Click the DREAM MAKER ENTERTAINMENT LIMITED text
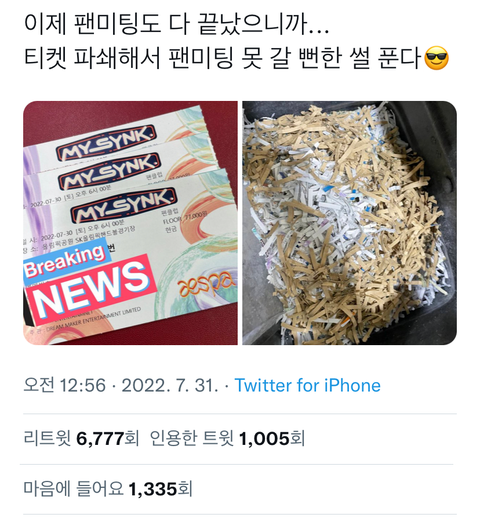This screenshot has height=518, width=480. (x=93, y=320)
